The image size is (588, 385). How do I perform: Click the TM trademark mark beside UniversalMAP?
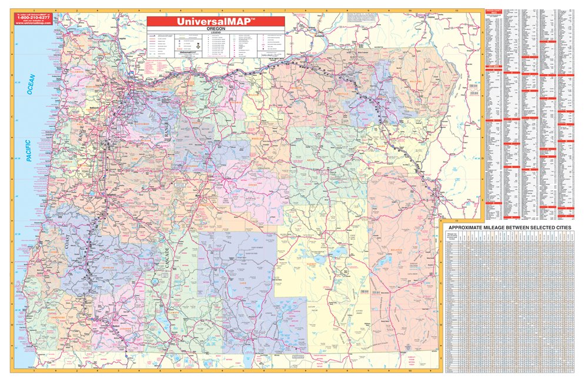253,19
